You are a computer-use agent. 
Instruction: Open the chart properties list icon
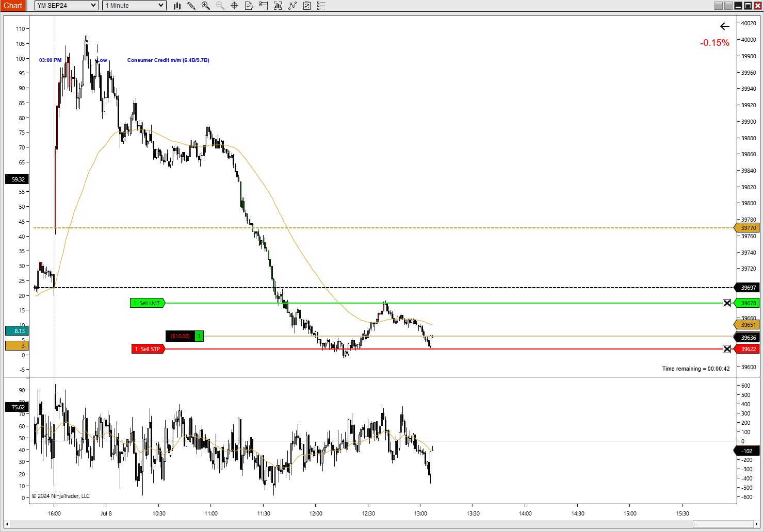coord(321,6)
